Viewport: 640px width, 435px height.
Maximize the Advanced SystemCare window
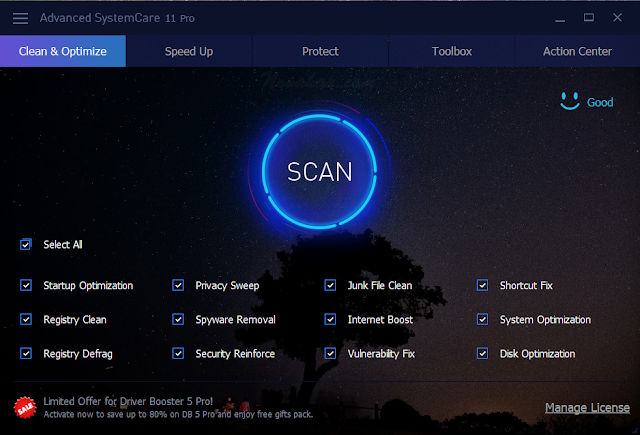589,18
